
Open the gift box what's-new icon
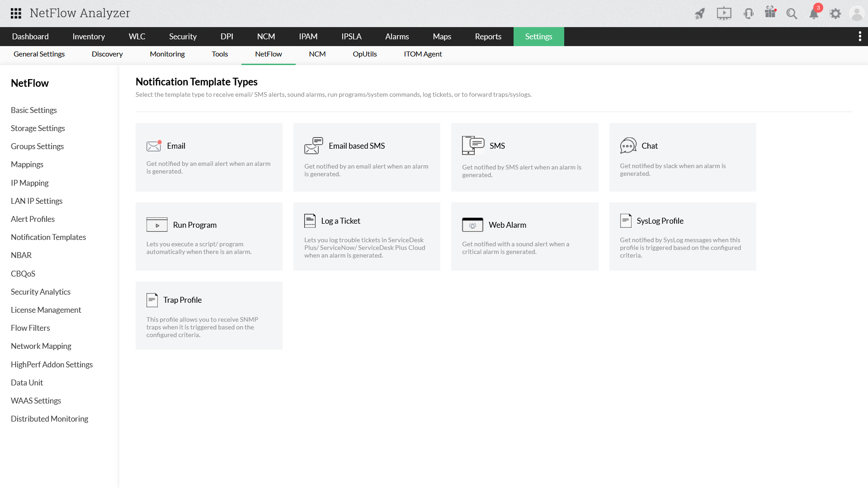coord(770,13)
